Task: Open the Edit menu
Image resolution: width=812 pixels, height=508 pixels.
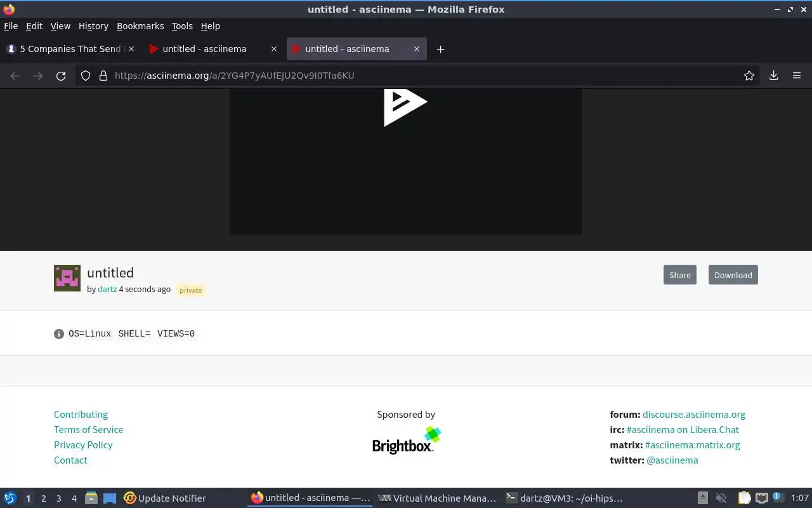Action: (x=34, y=26)
